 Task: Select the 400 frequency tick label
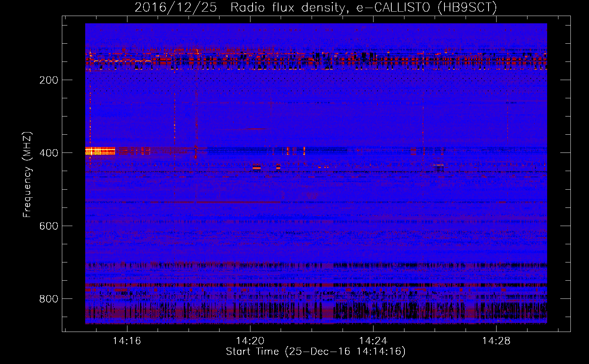tap(49, 153)
